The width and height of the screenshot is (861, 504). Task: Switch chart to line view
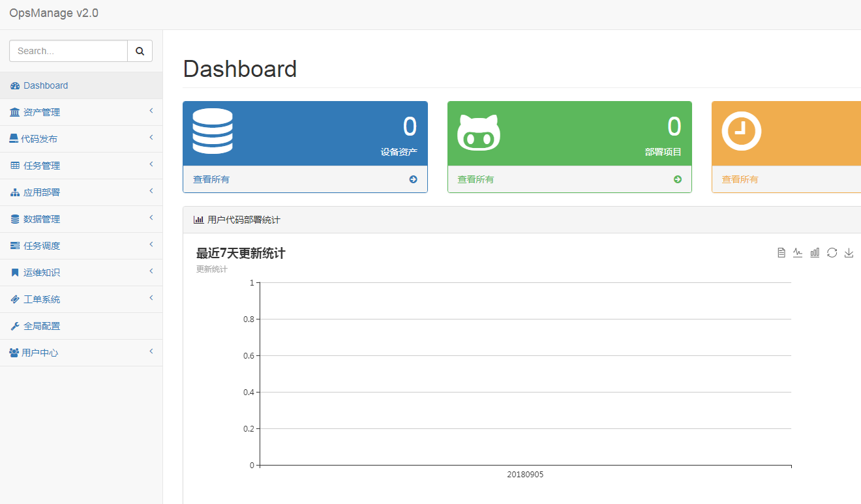point(798,253)
